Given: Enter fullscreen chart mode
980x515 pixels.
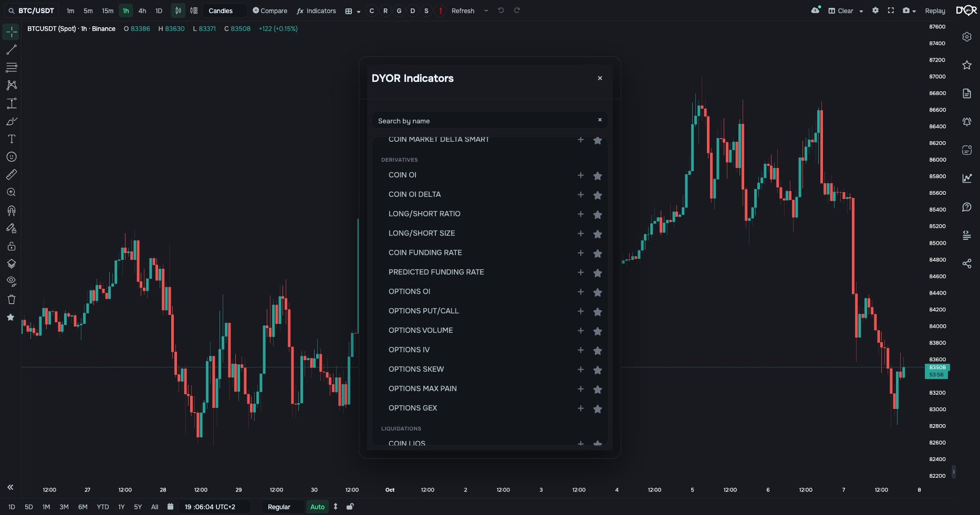Looking at the screenshot, I should pos(891,10).
